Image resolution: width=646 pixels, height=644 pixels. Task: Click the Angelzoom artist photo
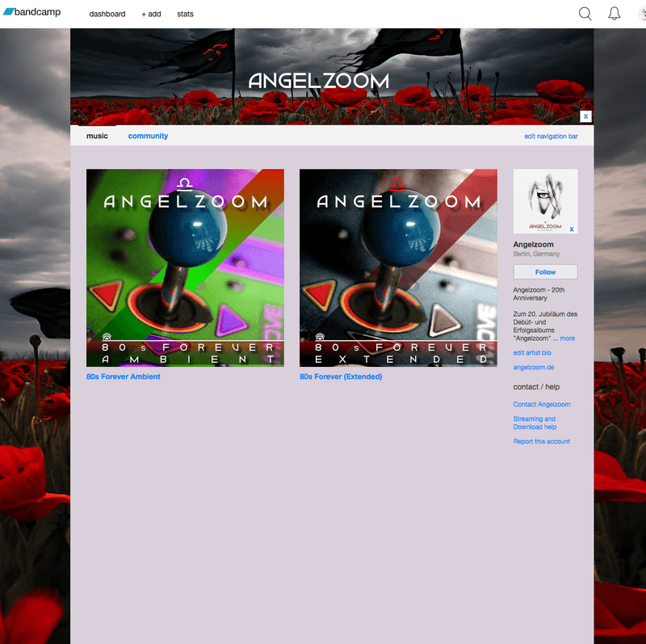click(545, 201)
